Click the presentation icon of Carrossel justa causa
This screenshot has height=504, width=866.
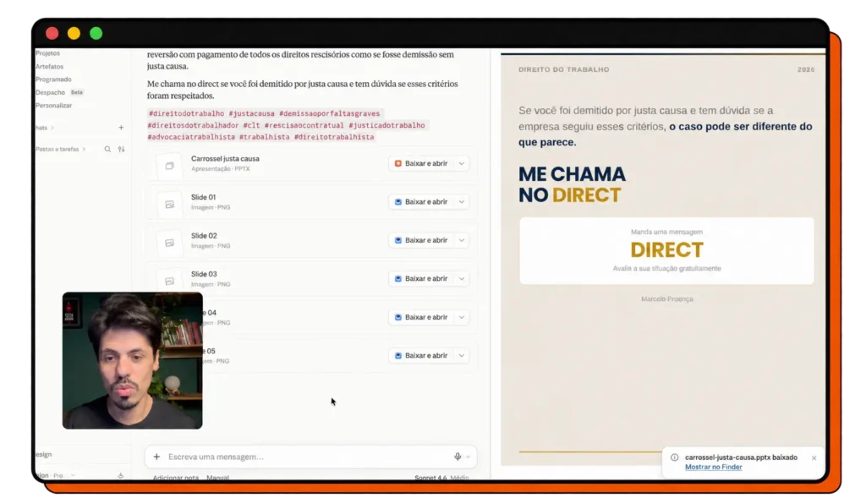coord(169,165)
